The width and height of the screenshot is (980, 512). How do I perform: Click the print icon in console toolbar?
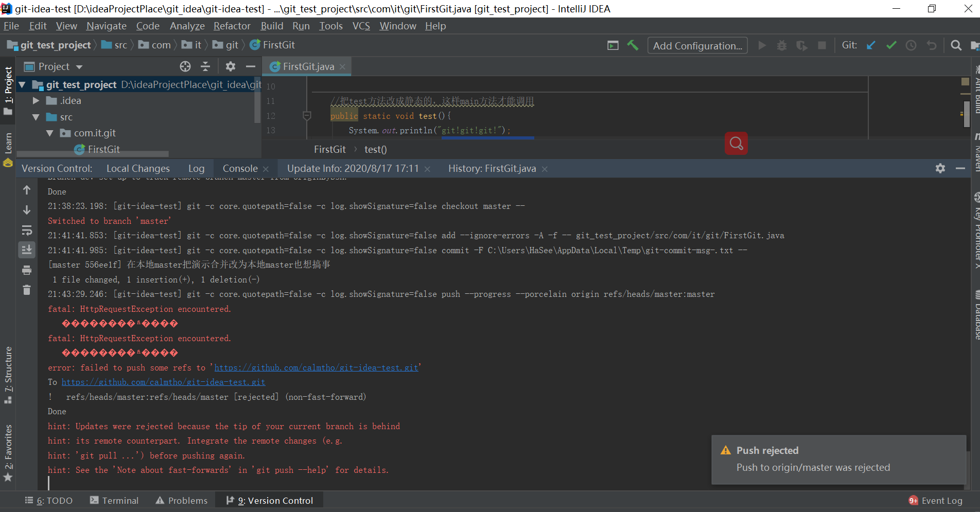pyautogui.click(x=27, y=270)
